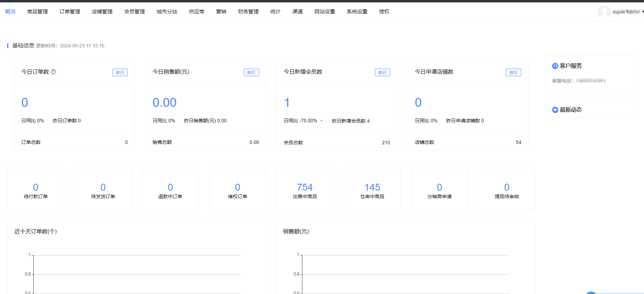This screenshot has height=294, width=644.
Task: Click the 最新动态 speaker icon
Action: point(555,110)
